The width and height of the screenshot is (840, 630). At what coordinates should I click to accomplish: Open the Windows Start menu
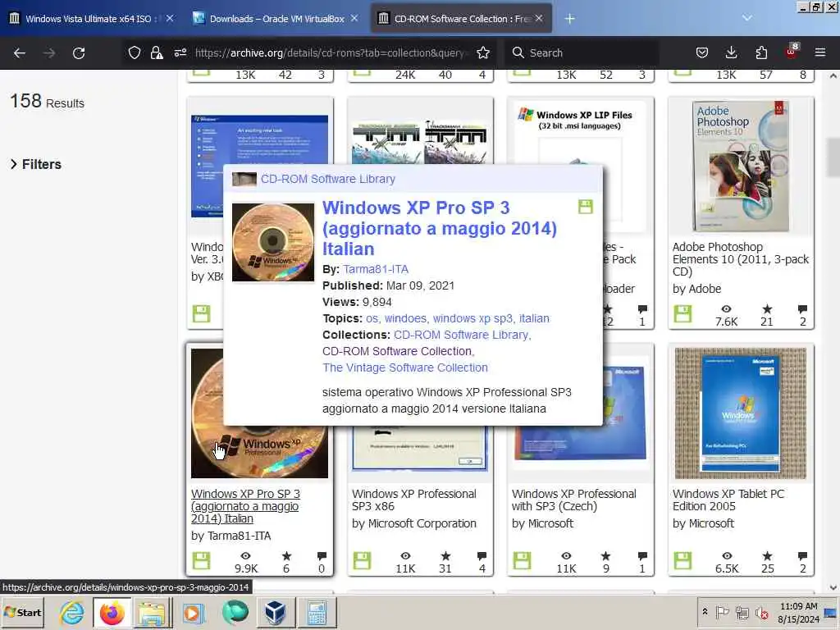22,612
